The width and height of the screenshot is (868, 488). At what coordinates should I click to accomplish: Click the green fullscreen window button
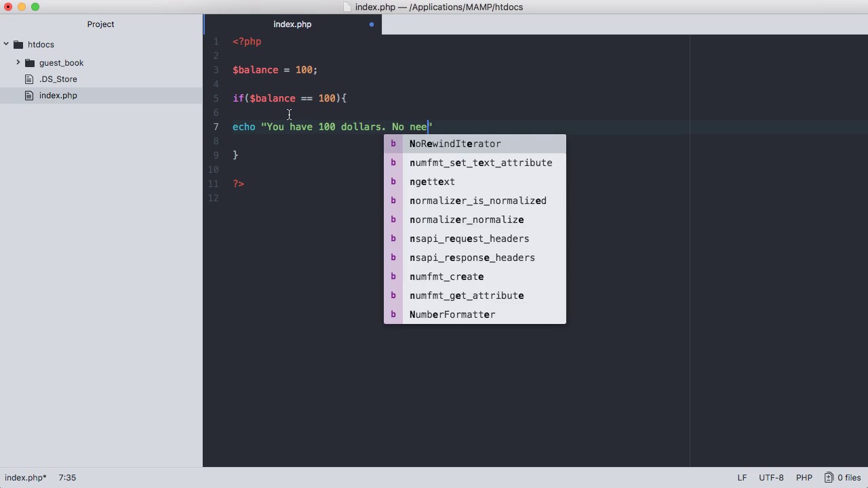tap(35, 7)
